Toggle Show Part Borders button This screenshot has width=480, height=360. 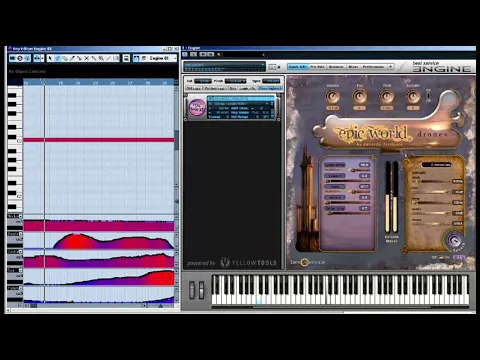click(x=136, y=58)
